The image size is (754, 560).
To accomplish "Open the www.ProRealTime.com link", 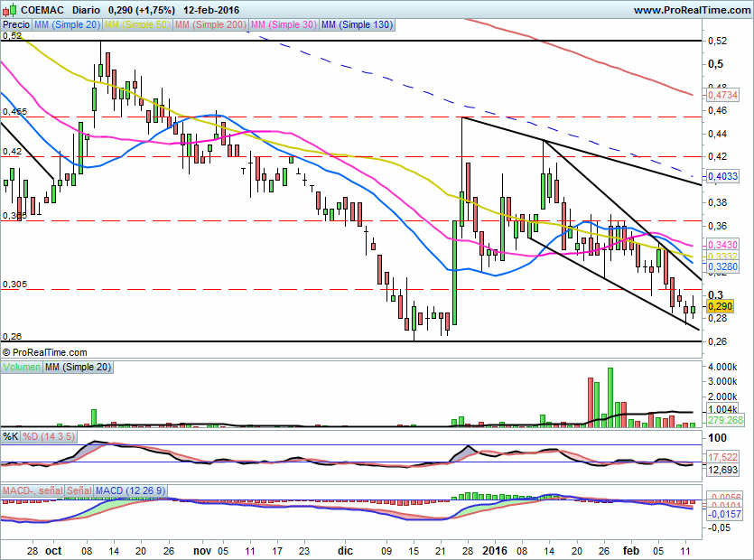I will pos(692,10).
